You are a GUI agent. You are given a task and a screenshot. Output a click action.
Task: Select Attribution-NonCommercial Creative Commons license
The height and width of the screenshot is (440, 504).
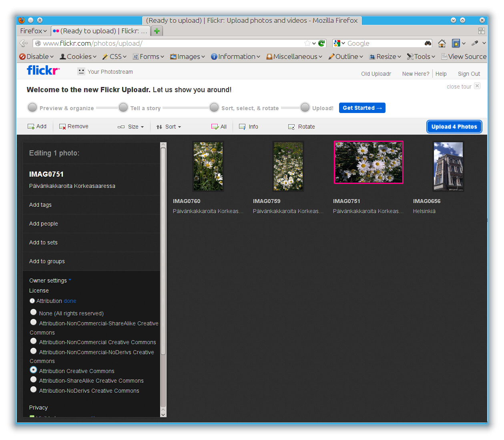tap(34, 341)
